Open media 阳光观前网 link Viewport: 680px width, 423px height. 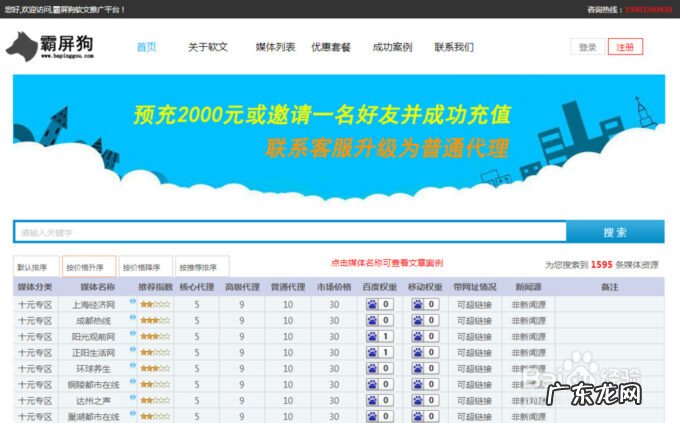(x=93, y=337)
